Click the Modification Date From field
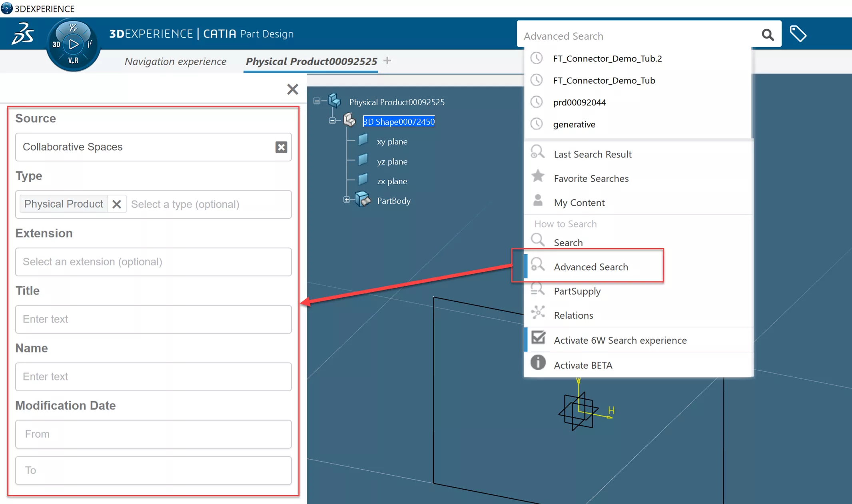This screenshot has width=852, height=504. tap(154, 434)
